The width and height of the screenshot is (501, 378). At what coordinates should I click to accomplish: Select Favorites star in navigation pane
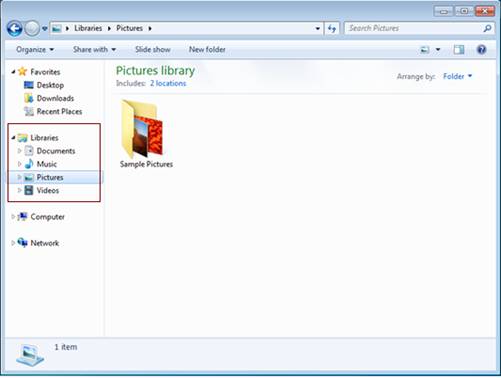[x=23, y=71]
